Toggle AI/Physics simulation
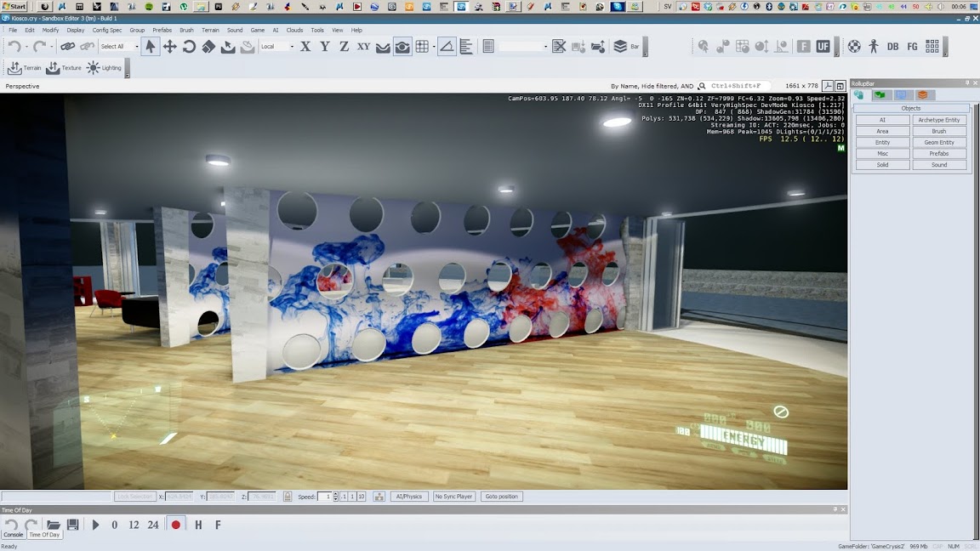The width and height of the screenshot is (980, 551). (408, 497)
